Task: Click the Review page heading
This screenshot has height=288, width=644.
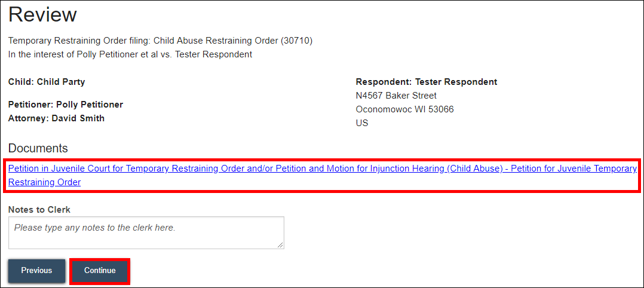Action: 42,15
